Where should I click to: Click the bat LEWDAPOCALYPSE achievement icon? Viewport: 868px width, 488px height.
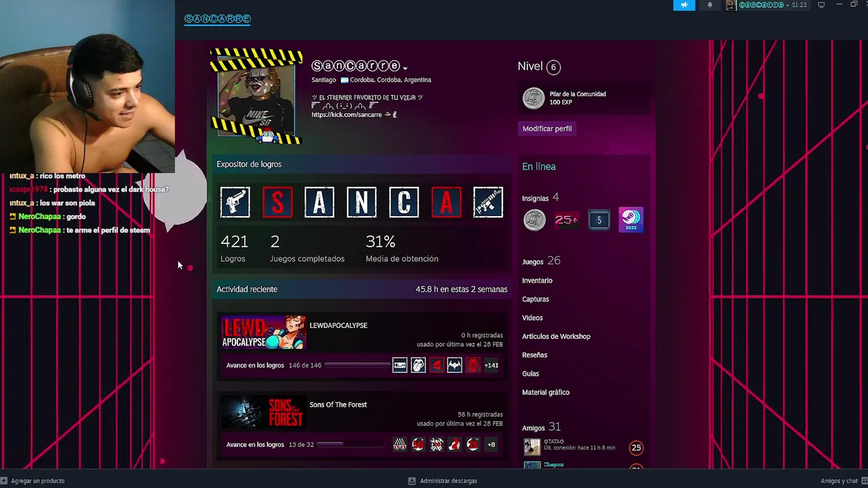[454, 365]
